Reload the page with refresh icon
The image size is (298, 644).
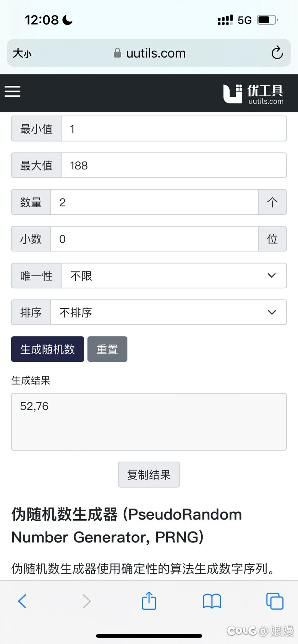[x=277, y=53]
